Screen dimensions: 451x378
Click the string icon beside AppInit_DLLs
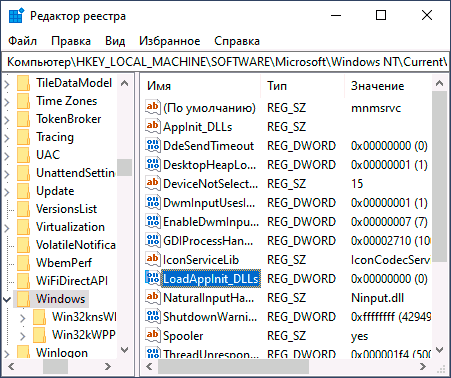click(153, 126)
